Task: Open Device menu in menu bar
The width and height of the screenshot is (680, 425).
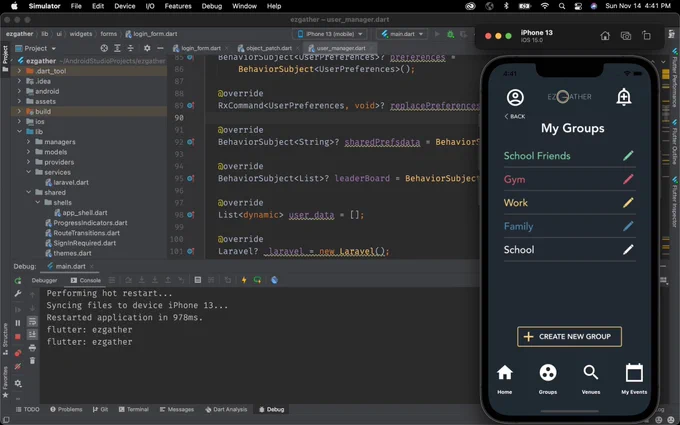Action: click(x=124, y=6)
